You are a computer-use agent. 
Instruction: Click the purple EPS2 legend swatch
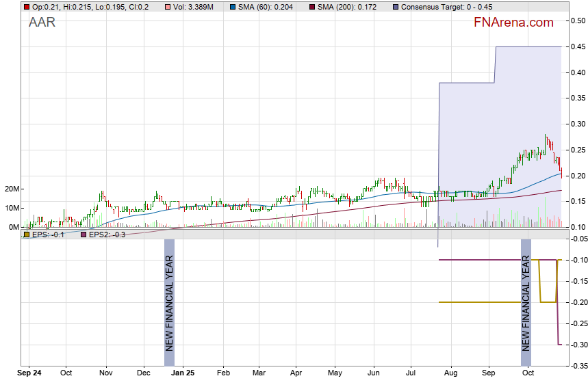pos(84,235)
